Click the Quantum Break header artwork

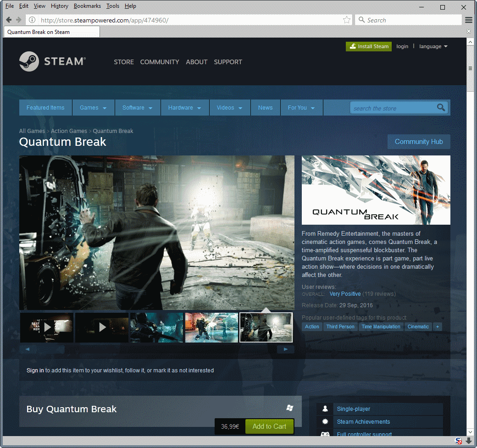[376, 190]
